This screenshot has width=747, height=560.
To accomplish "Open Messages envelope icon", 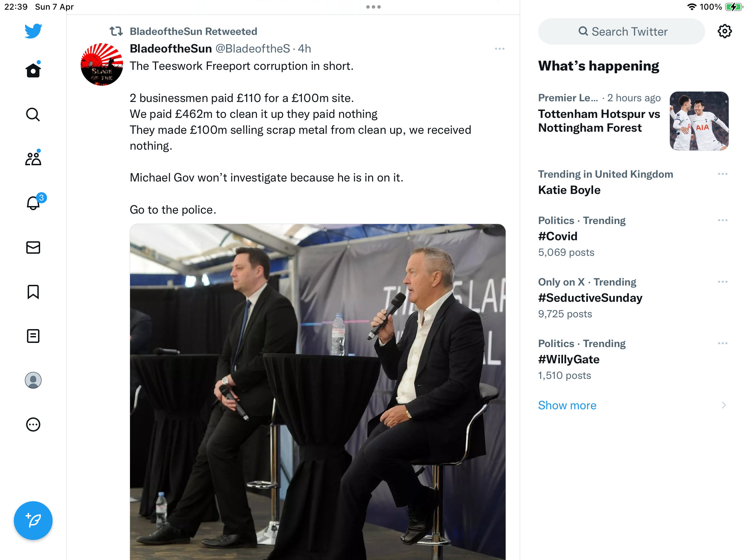I will coord(33,248).
